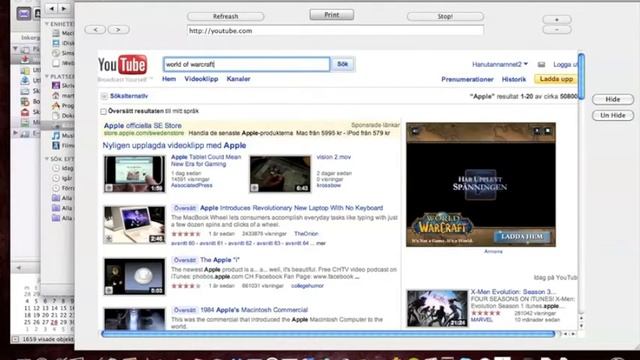The image size is (640, 360).
Task: Collapse the ENHETER section in Finder sidebar
Action: [47, 24]
